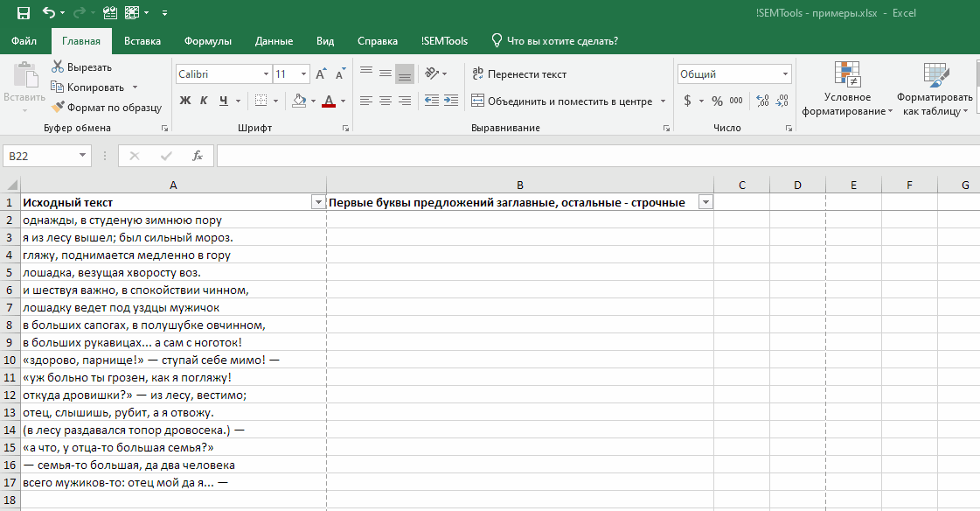Click the Save icon in quick access toolbar
Screen dimensions: 980x511
(x=24, y=13)
